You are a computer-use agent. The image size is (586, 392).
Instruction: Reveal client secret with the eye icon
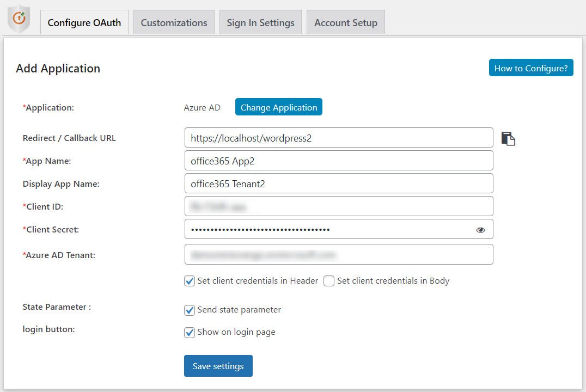[480, 230]
